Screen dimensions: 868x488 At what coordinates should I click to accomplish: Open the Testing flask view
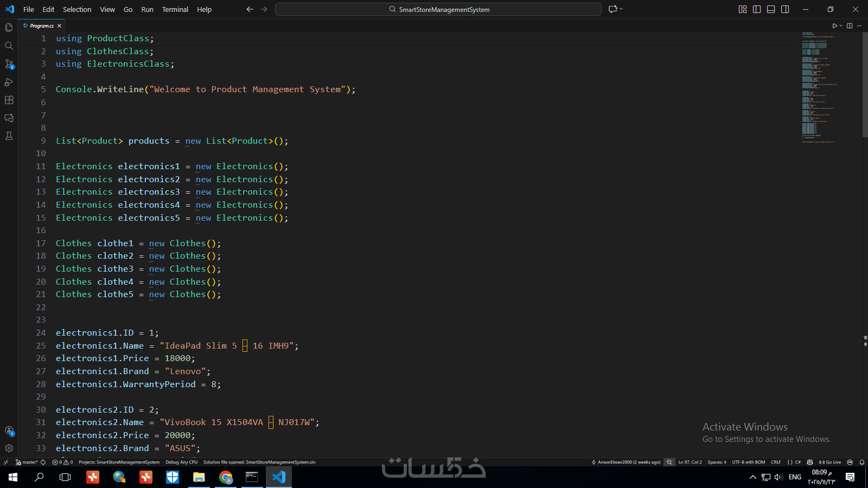click(9, 136)
